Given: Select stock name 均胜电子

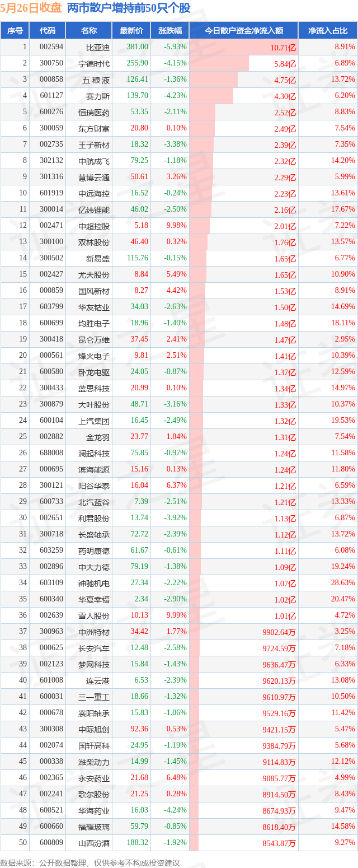Looking at the screenshot, I should click(x=94, y=324).
